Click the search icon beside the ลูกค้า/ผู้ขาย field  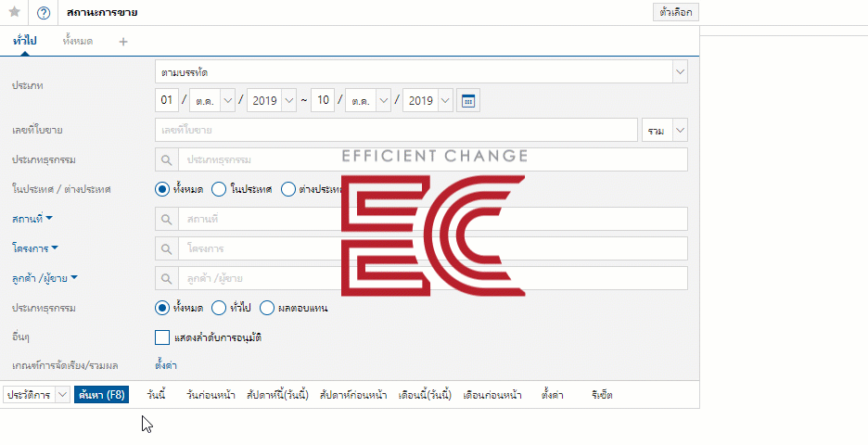coord(167,278)
